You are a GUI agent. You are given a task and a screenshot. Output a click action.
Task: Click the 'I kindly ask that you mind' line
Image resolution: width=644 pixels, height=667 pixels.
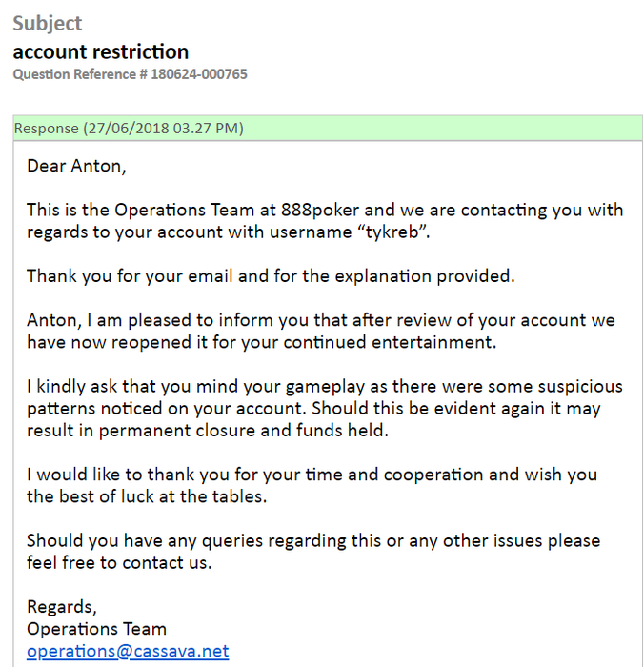click(324, 386)
